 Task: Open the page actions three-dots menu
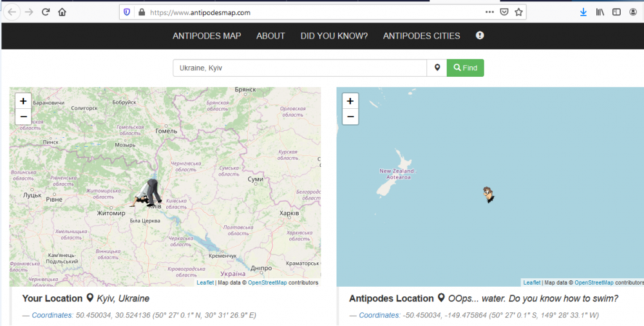point(489,12)
